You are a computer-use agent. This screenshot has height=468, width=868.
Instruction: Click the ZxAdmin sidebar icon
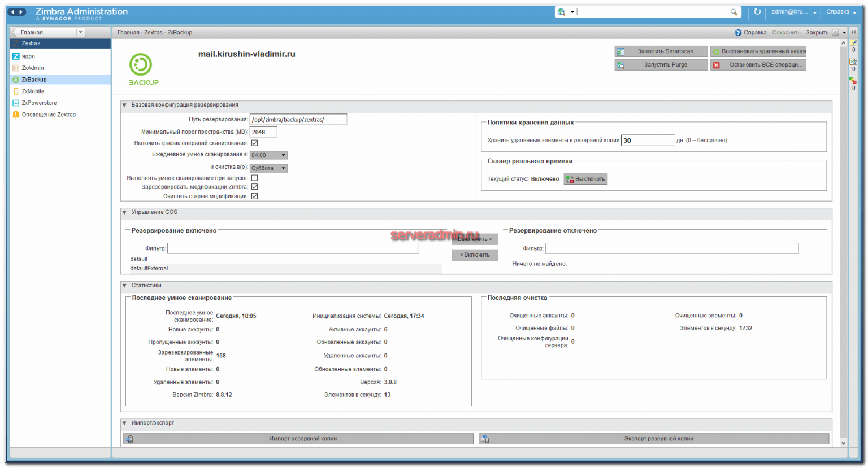click(x=16, y=68)
